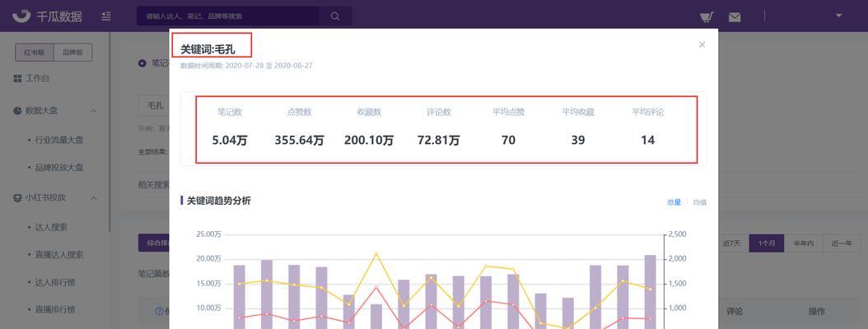Switch to 品牌版 version

tap(73, 53)
